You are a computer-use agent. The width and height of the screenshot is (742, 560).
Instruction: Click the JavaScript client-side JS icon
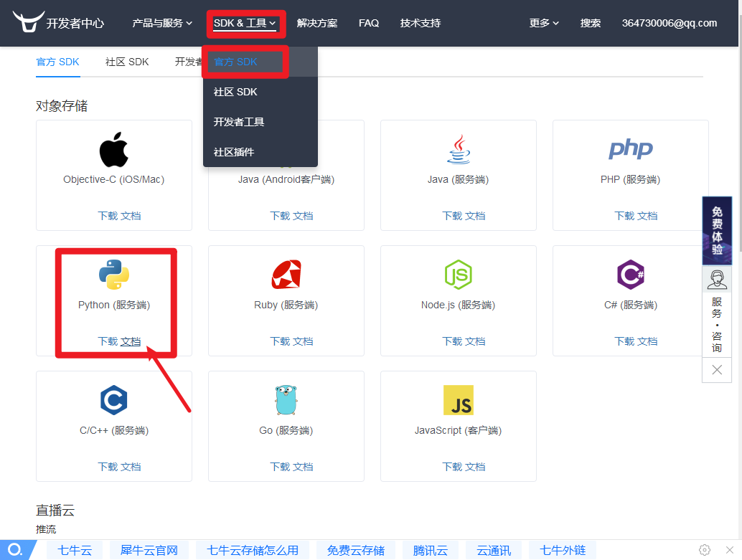458,400
